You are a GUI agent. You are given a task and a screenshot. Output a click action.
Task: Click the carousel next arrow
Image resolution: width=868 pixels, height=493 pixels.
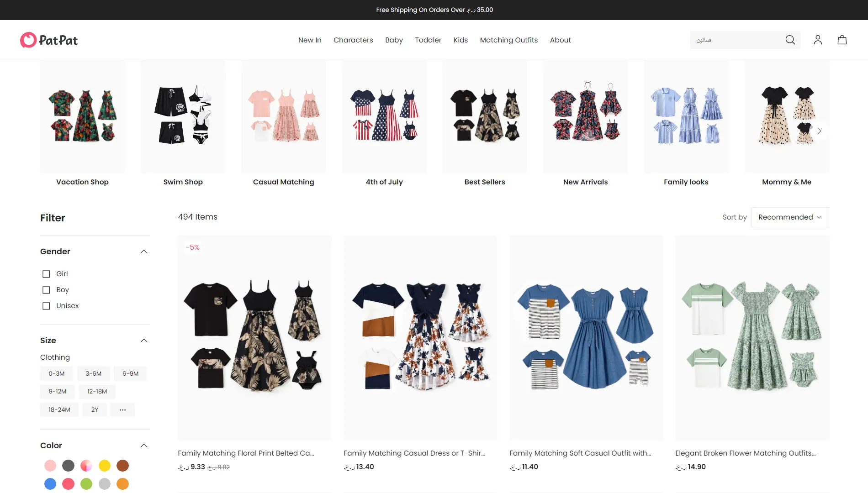(819, 131)
